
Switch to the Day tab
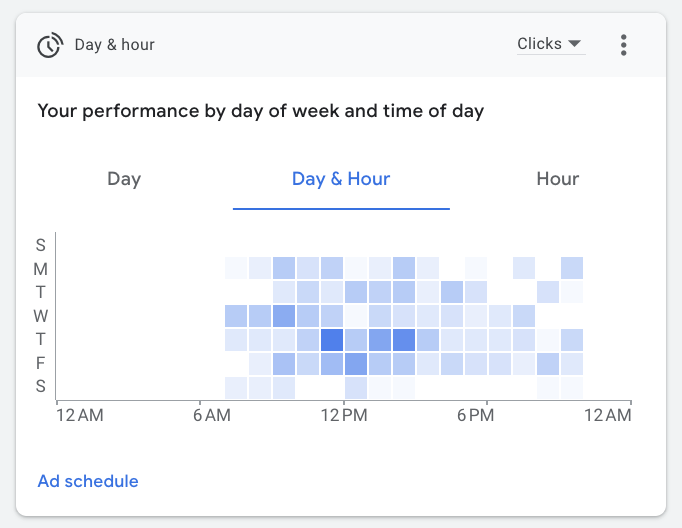pos(124,179)
